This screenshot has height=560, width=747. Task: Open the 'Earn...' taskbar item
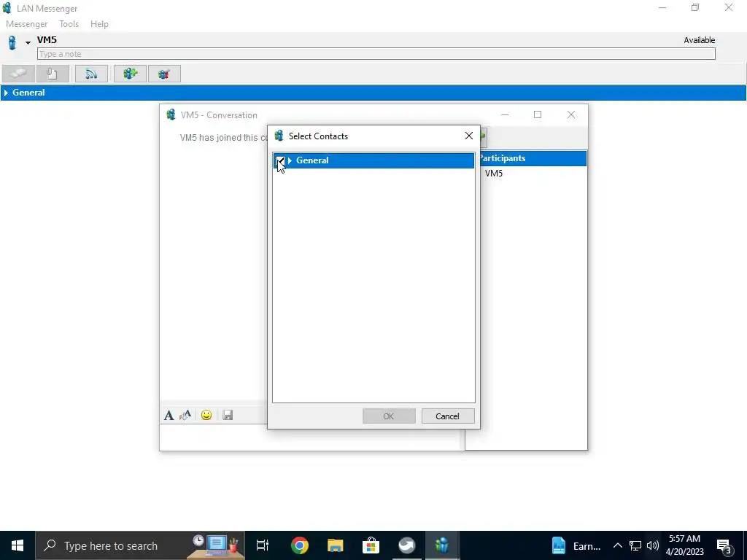pyautogui.click(x=576, y=545)
